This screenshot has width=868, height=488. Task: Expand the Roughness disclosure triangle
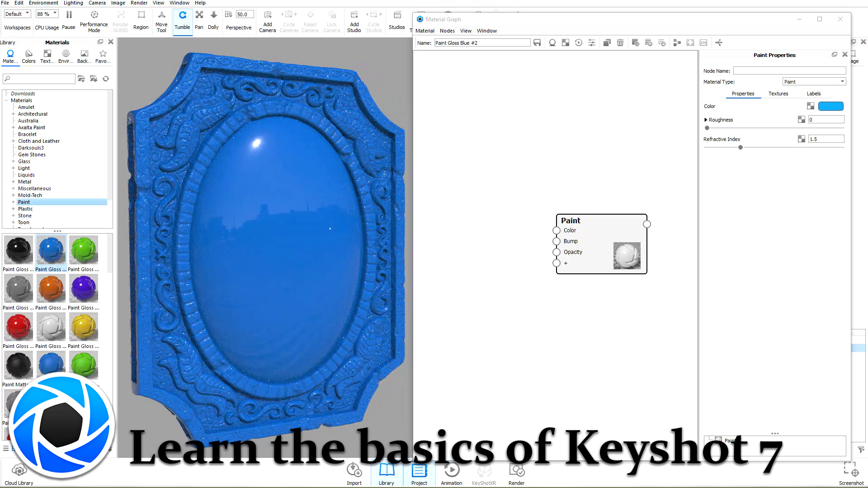point(706,120)
